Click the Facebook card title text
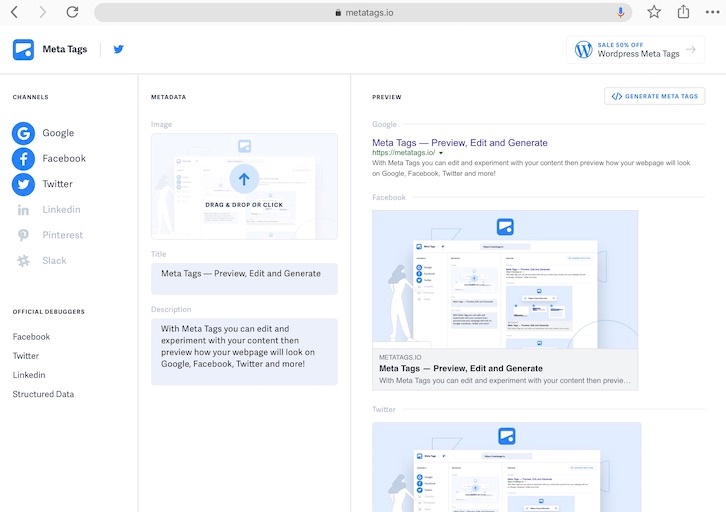The height and width of the screenshot is (512, 726). pos(461,368)
